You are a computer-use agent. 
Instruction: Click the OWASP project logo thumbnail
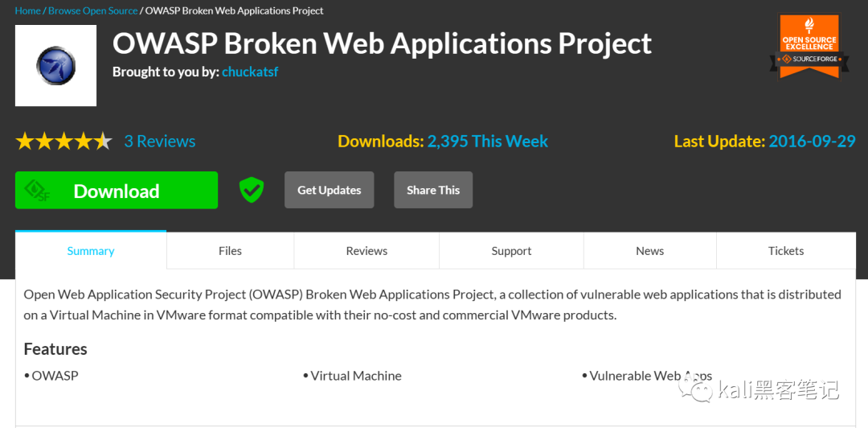point(55,66)
